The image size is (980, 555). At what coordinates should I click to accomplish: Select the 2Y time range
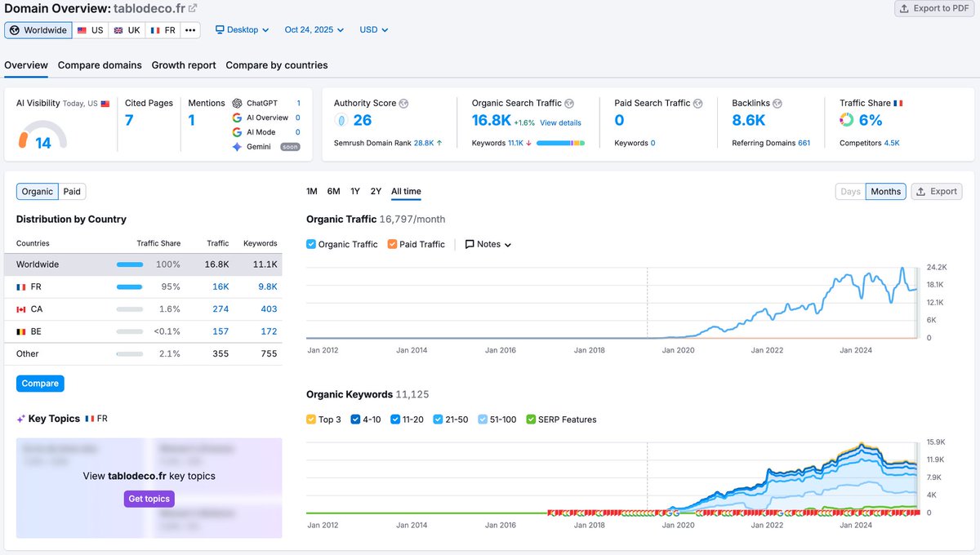tap(376, 192)
